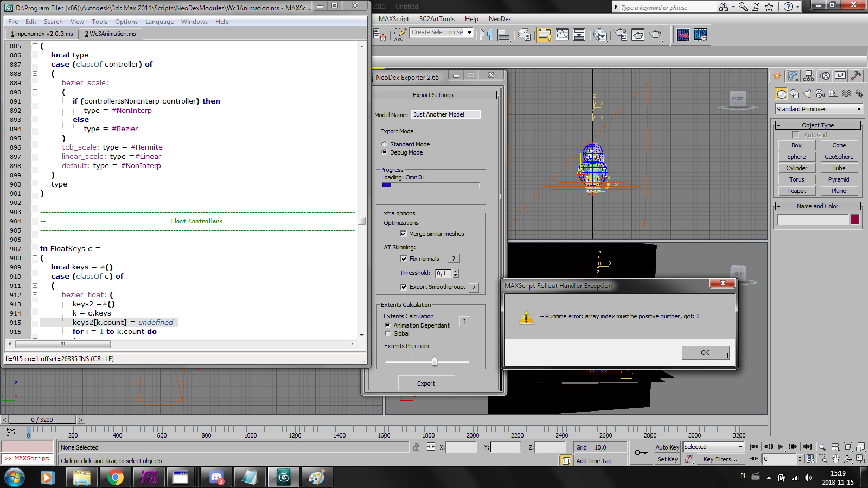Open the MAXScript menu in 3ds Max
Image resolution: width=868 pixels, height=488 pixels.
pyautogui.click(x=394, y=18)
